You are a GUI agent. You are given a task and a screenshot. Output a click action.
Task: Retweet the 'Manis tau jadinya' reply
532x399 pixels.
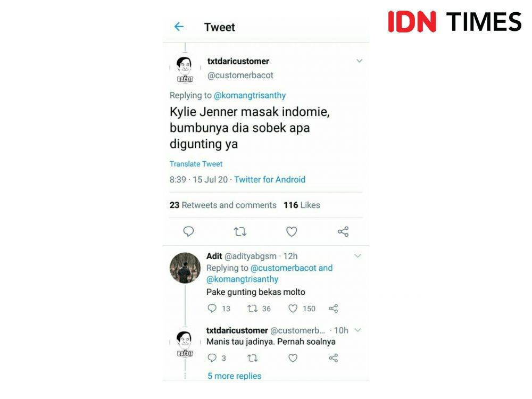pos(252,358)
